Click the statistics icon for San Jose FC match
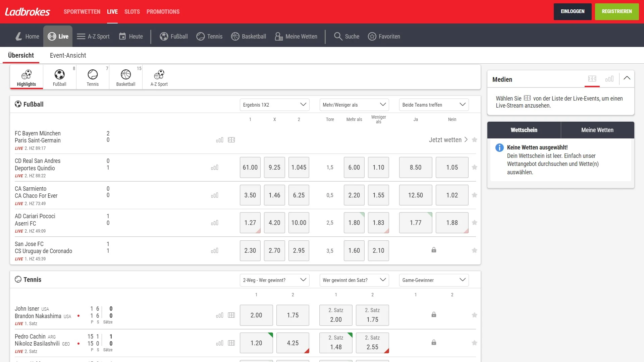The width and height of the screenshot is (644, 362). (215, 251)
